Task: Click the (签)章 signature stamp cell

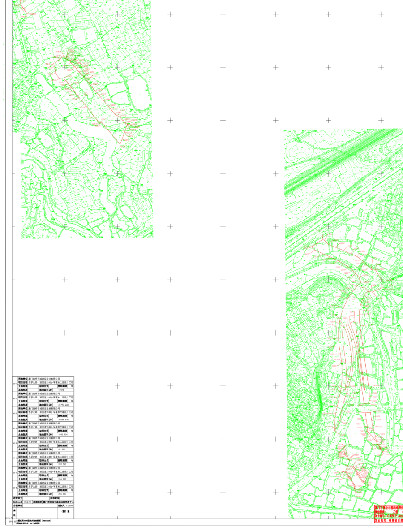Action: 66,511
